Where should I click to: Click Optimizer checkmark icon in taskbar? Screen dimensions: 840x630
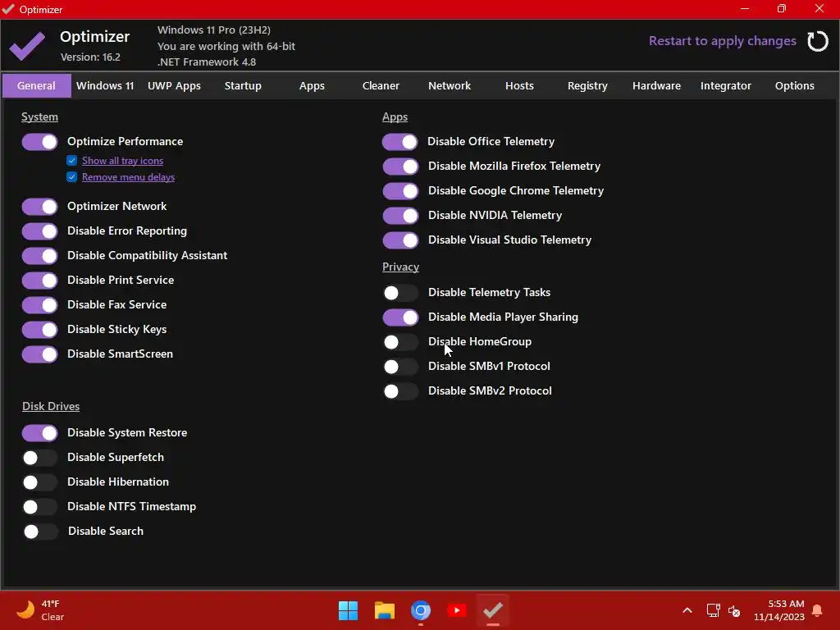tap(492, 610)
